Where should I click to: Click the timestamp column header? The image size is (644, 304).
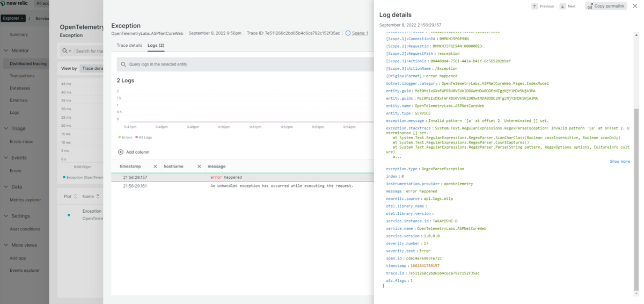130,167
